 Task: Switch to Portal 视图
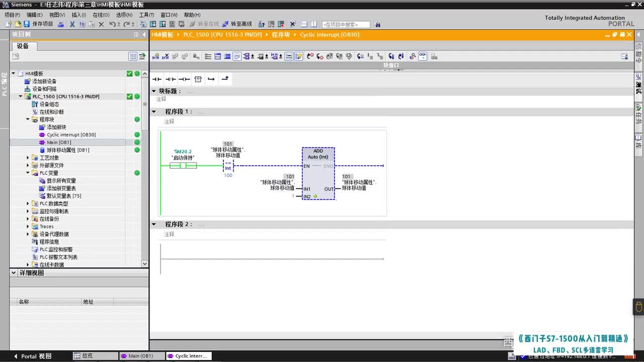[x=33, y=356]
